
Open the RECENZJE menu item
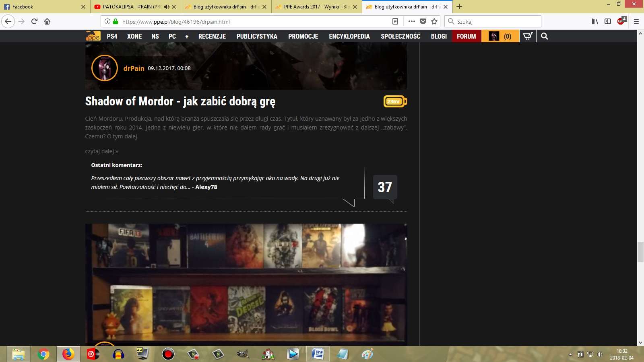[x=212, y=36]
